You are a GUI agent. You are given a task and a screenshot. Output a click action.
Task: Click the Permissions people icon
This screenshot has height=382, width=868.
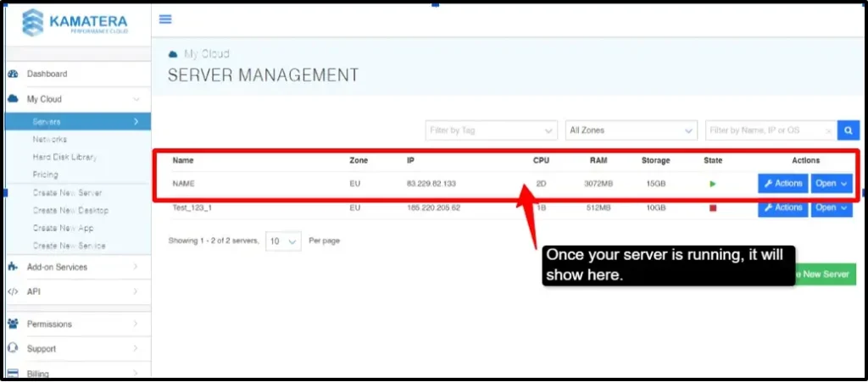point(13,324)
